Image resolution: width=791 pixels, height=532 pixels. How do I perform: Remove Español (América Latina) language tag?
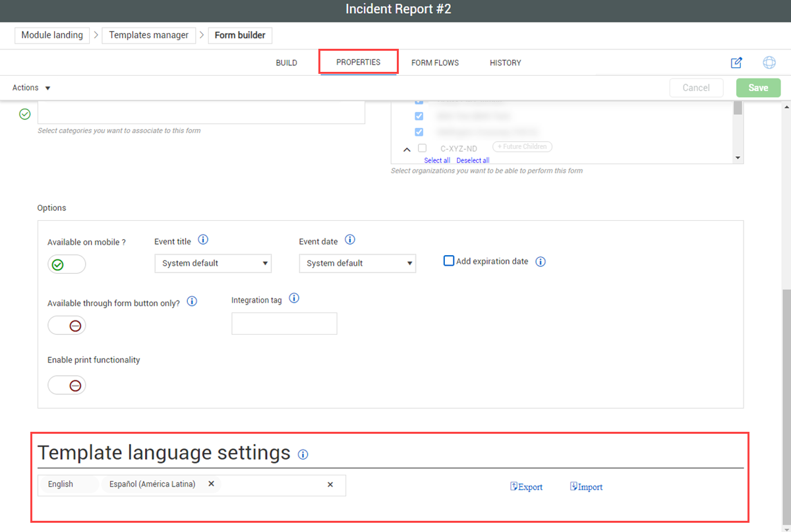click(212, 484)
